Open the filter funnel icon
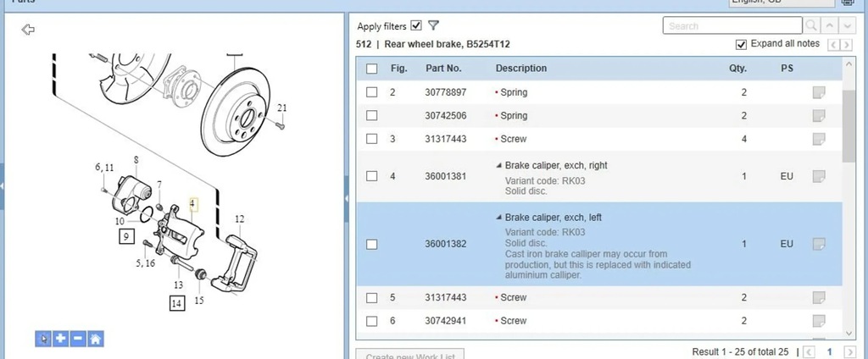This screenshot has width=868, height=359. [x=433, y=25]
